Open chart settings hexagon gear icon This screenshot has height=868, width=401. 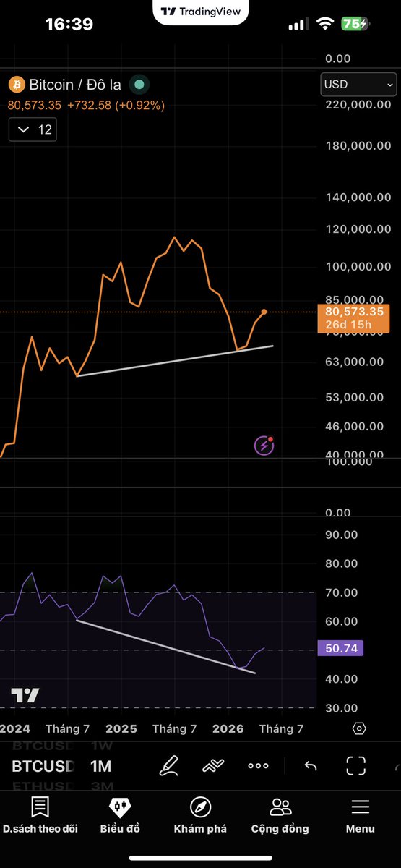click(x=360, y=728)
